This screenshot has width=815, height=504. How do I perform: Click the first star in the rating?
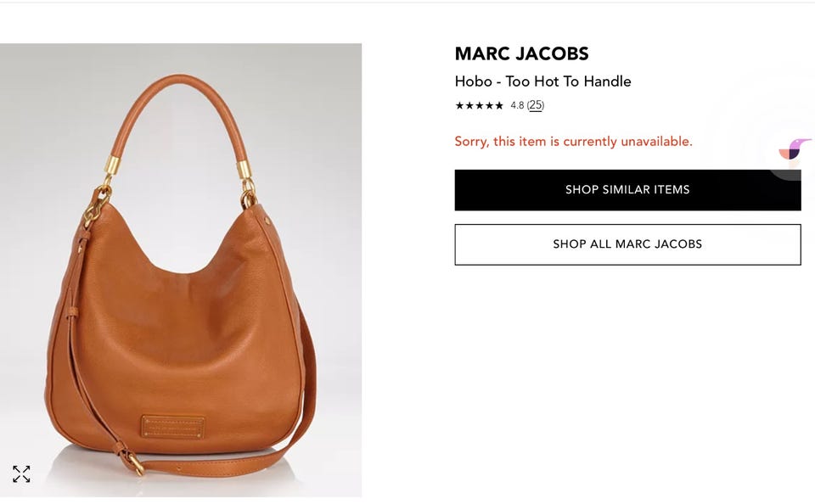(x=459, y=105)
